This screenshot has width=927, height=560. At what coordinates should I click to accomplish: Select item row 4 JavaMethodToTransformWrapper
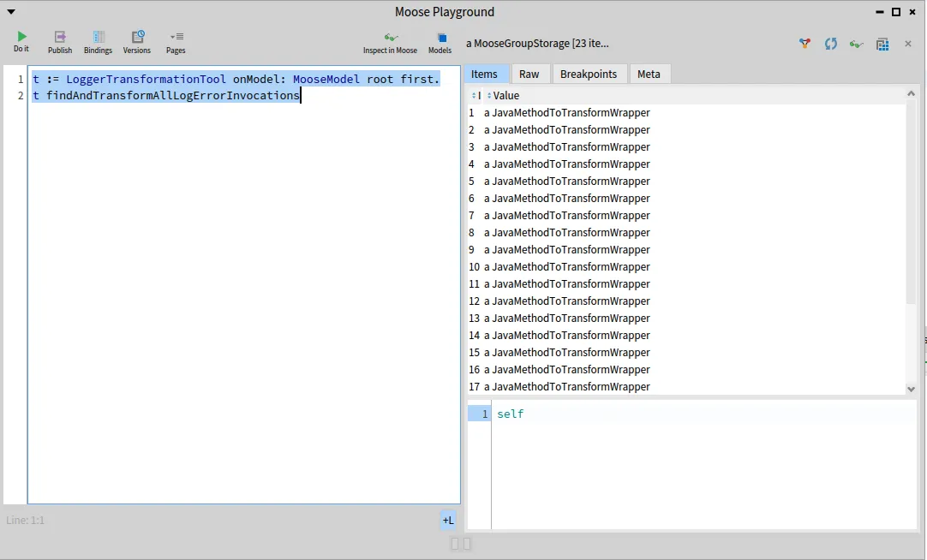[x=686, y=164]
